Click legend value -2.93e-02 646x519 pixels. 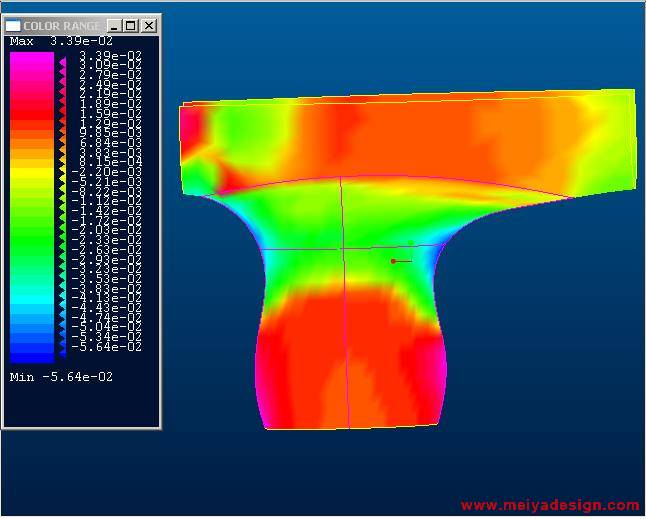tap(107, 259)
